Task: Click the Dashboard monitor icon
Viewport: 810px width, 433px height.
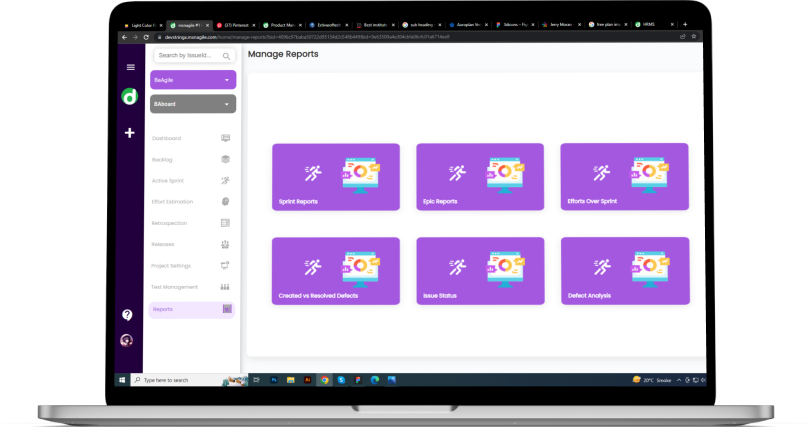Action: pyautogui.click(x=225, y=138)
